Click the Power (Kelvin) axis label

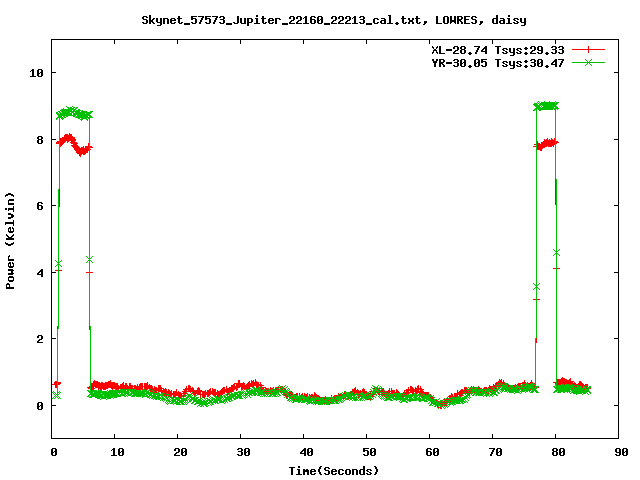(10, 241)
